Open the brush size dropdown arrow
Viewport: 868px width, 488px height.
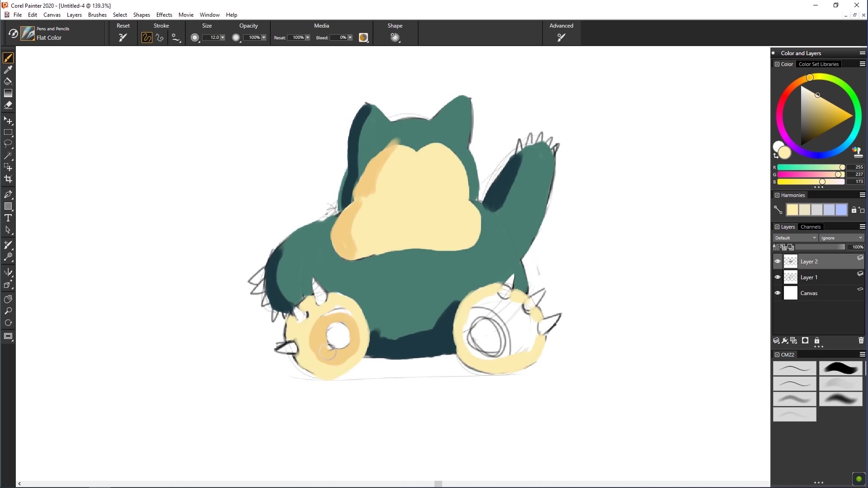[223, 38]
